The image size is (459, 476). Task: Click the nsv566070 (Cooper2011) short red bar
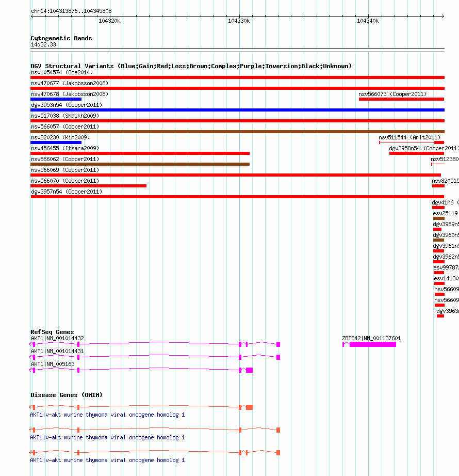click(x=89, y=186)
